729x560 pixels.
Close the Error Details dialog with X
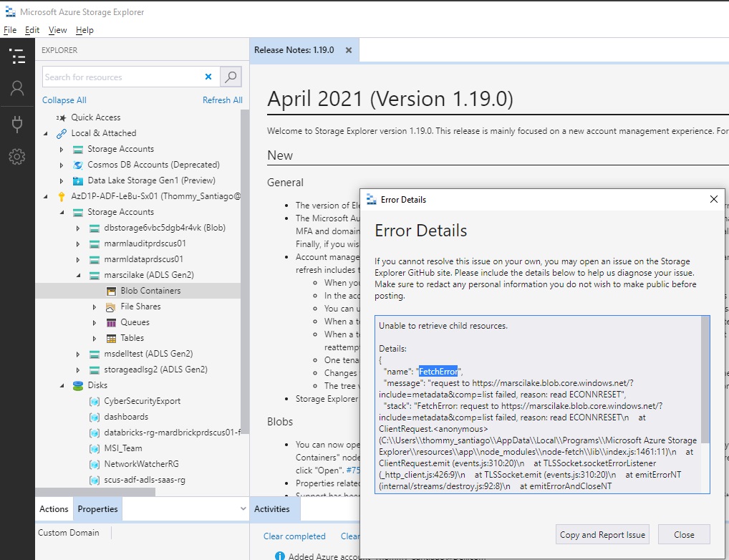pyautogui.click(x=714, y=199)
